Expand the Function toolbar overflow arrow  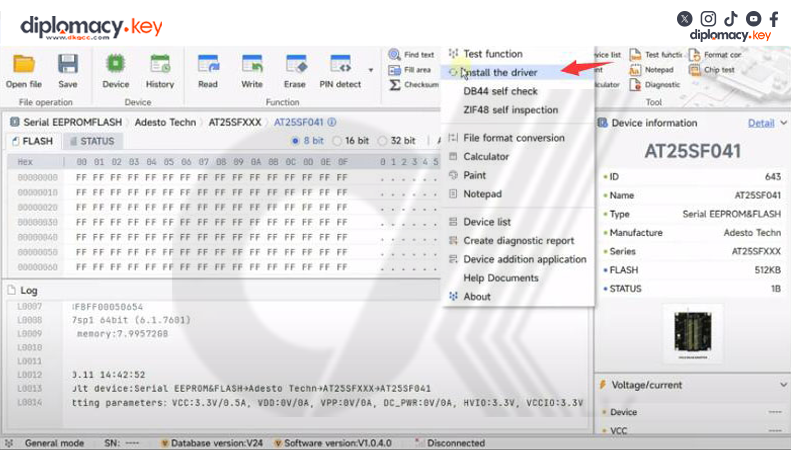[x=371, y=70]
